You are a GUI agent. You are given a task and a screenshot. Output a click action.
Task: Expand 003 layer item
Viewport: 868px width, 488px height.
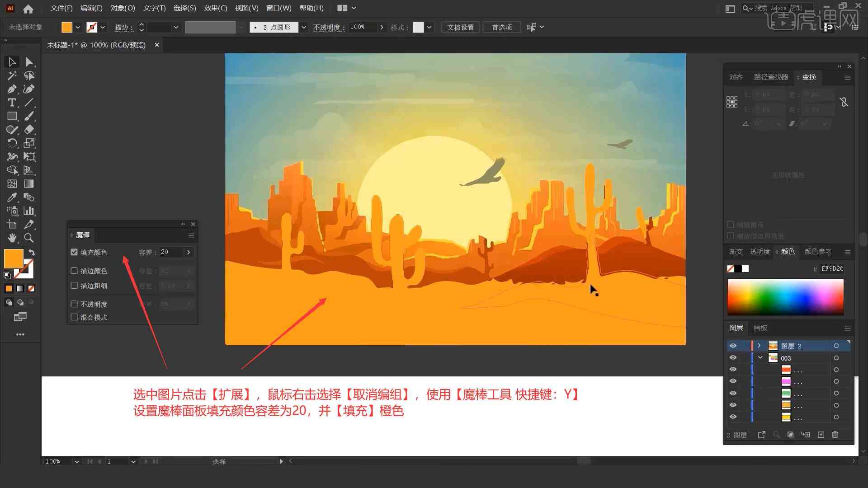point(761,357)
